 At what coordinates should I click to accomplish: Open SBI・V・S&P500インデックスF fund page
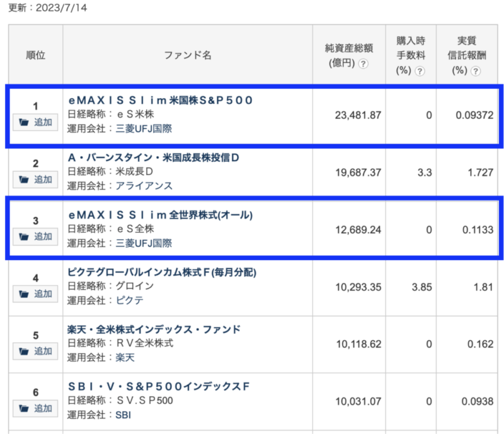click(159, 386)
